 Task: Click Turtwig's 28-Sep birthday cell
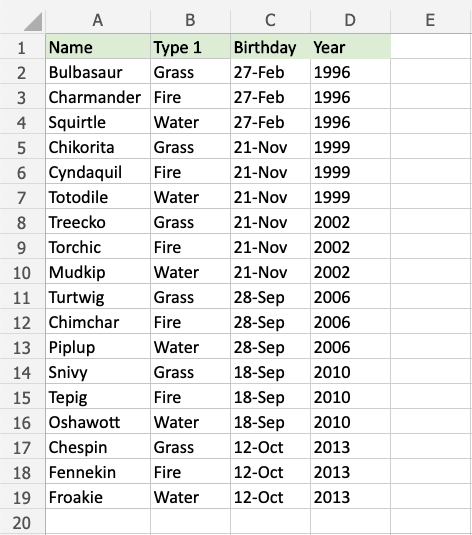pos(271,297)
